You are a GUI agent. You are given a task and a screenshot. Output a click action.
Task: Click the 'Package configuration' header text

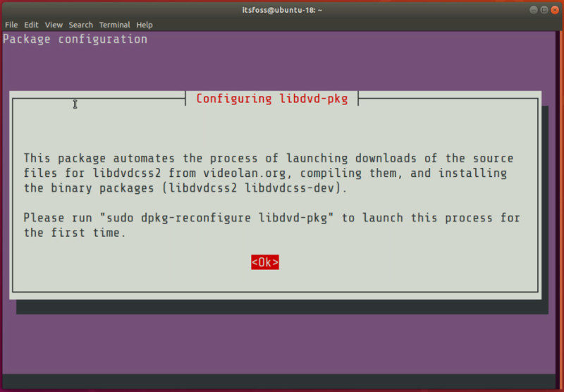75,39
